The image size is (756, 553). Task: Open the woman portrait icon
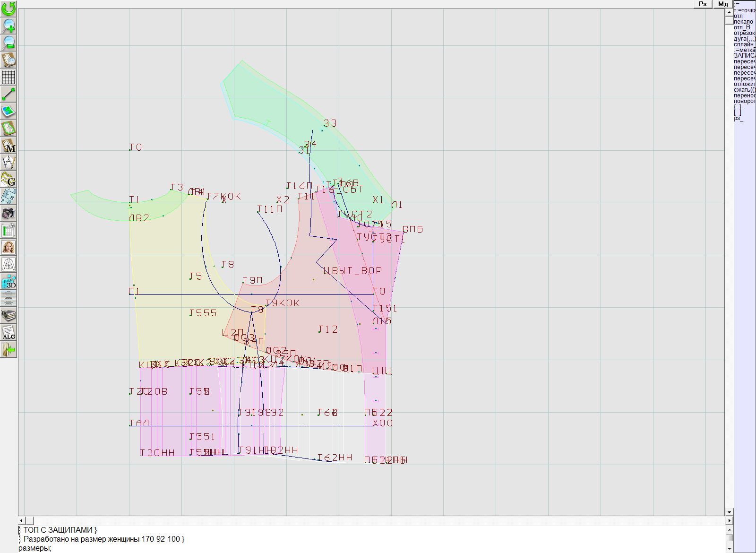(x=9, y=247)
